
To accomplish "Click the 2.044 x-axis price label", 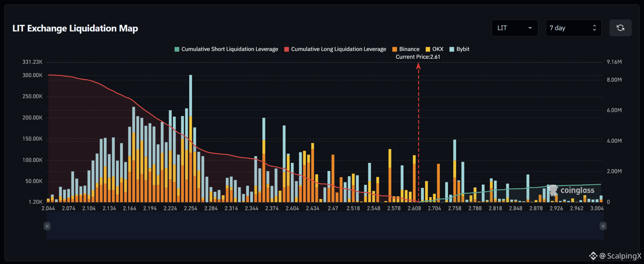I will [48, 208].
